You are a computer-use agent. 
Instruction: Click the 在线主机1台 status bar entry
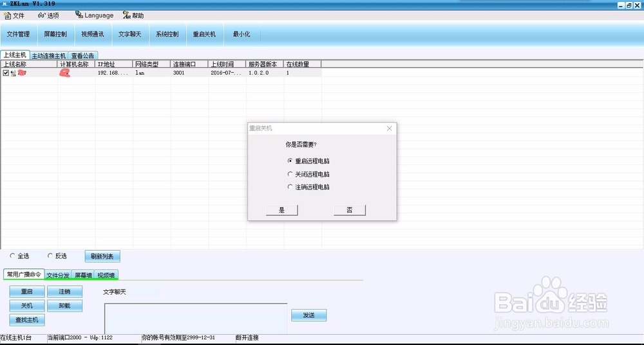17,338
